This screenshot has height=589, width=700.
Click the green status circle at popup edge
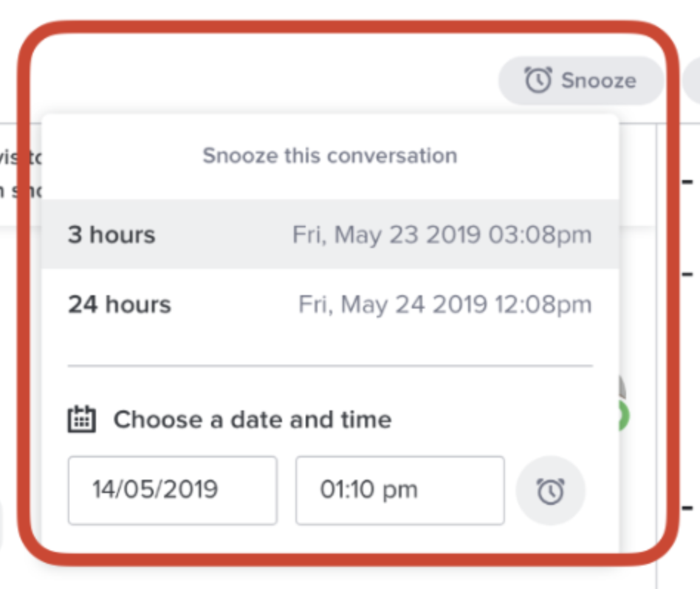624,416
